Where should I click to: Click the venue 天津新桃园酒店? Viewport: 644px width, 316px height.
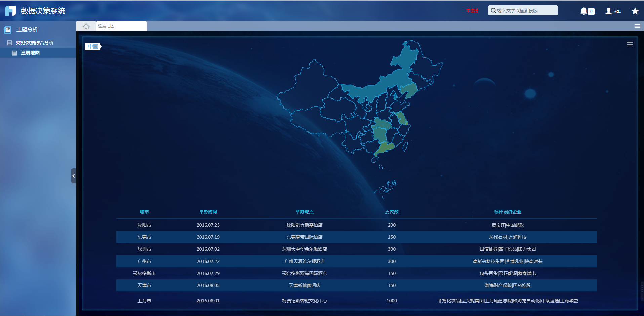click(x=305, y=285)
